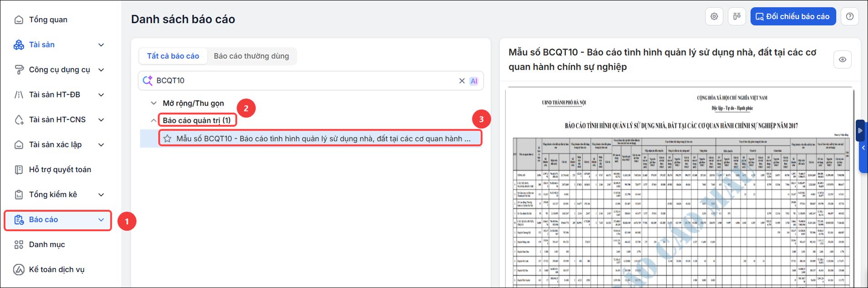Clear the BCQT10 search text
868x288 pixels.
pos(462,81)
